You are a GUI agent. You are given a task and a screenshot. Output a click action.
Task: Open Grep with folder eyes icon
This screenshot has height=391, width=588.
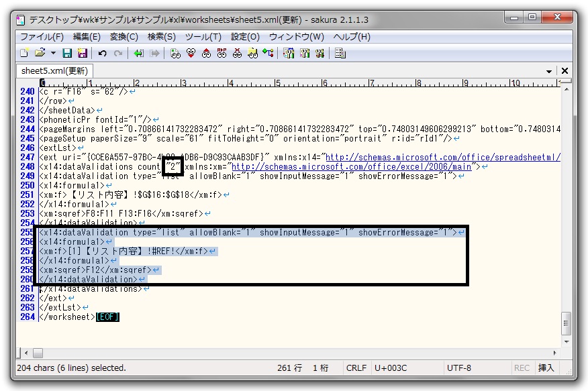click(x=252, y=53)
